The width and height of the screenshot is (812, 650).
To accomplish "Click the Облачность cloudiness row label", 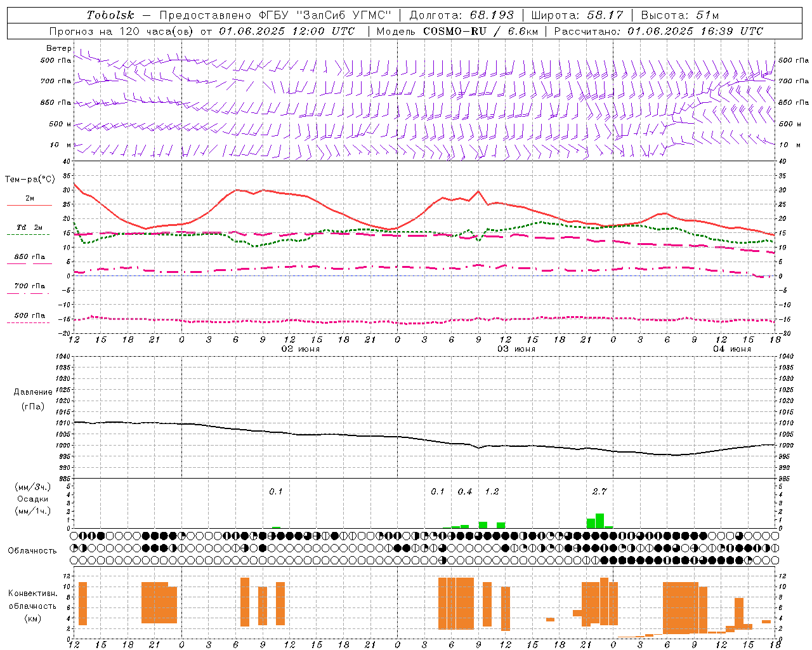I will coord(32,550).
